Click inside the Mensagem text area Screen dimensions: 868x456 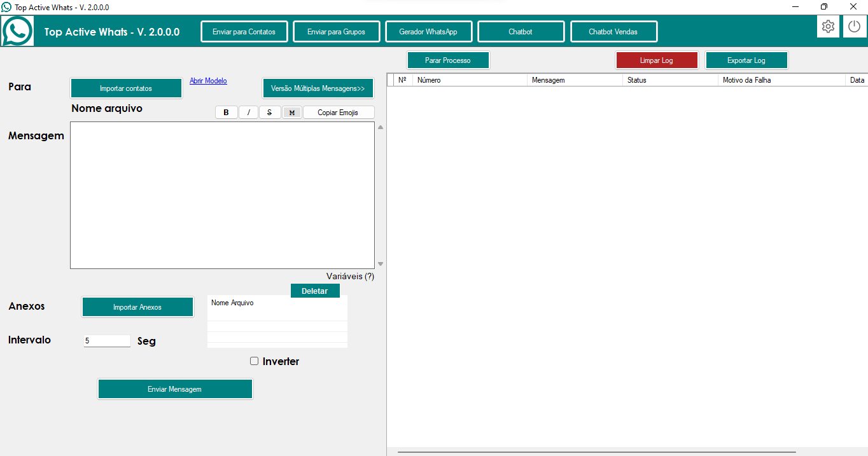tap(222, 195)
